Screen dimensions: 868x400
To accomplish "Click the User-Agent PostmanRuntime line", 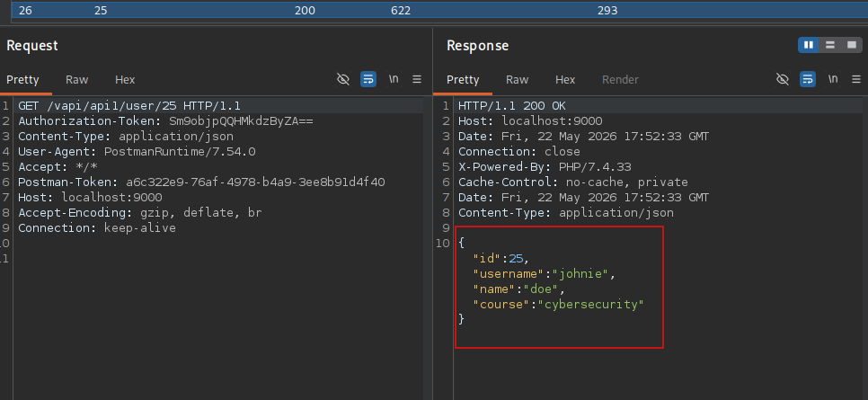I will coord(137,151).
